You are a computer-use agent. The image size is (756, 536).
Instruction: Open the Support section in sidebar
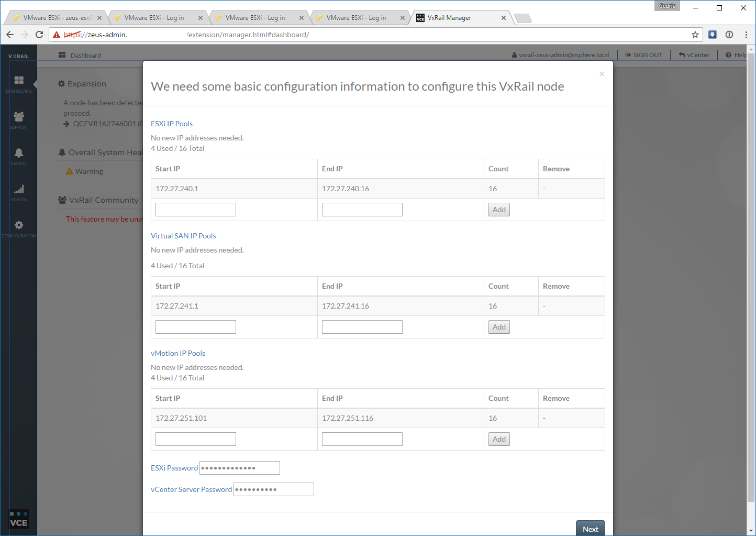[x=19, y=119]
